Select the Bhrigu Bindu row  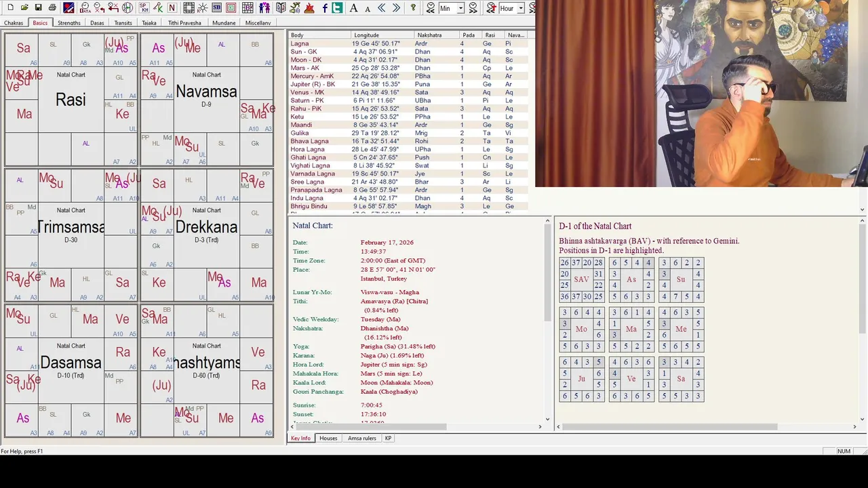[x=407, y=206]
